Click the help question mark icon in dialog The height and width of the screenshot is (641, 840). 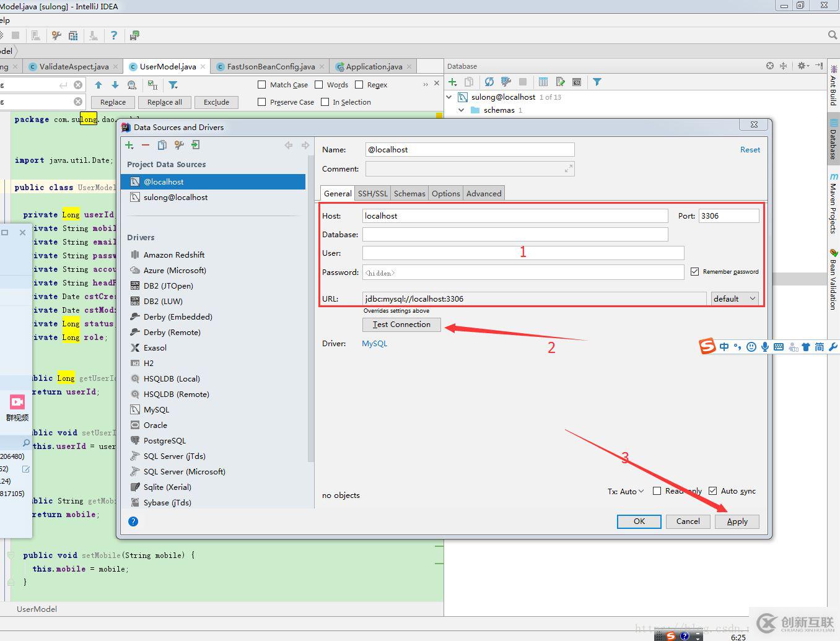(x=133, y=521)
